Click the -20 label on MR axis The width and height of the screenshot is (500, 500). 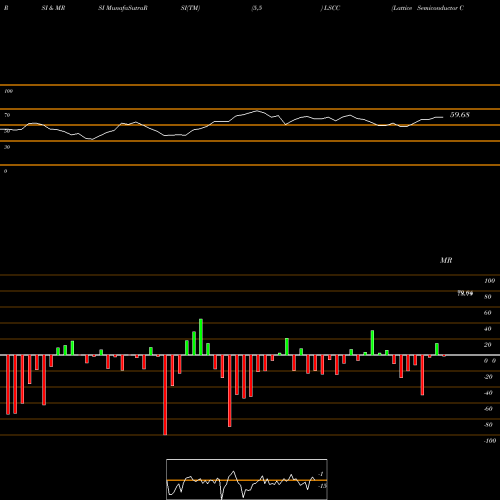pyautogui.click(x=488, y=377)
